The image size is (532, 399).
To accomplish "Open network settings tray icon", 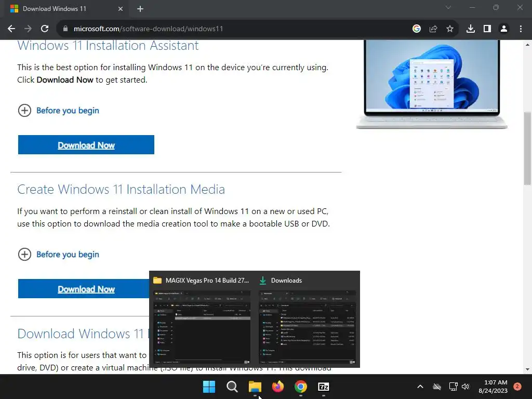I will pyautogui.click(x=453, y=387).
